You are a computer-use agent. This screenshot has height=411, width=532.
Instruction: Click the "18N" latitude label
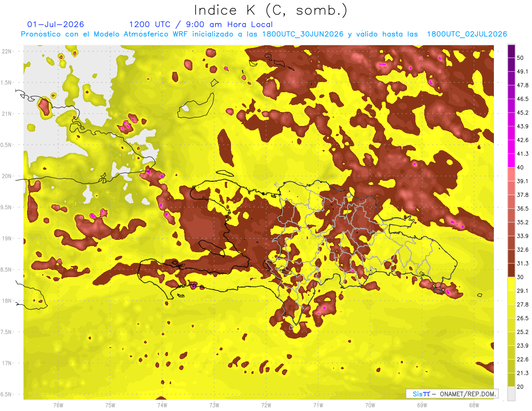tap(6, 301)
